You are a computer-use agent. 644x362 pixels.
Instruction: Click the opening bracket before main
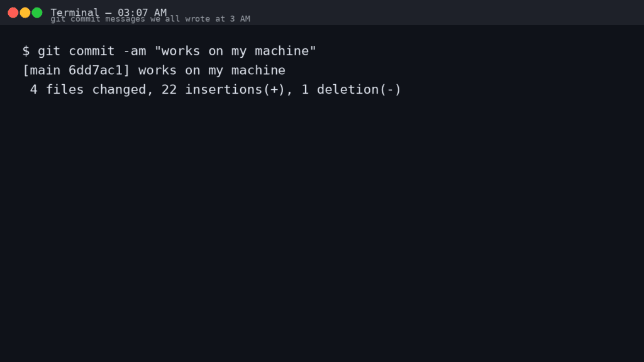[27, 70]
